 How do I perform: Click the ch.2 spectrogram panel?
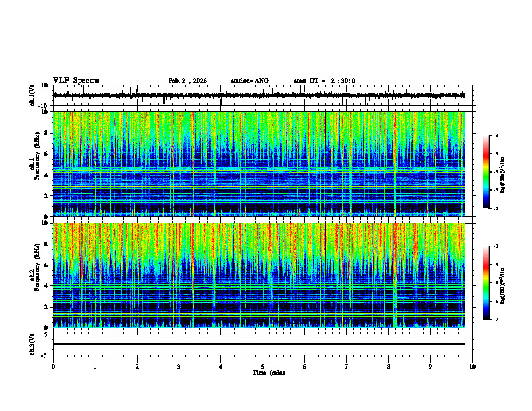tap(259, 275)
